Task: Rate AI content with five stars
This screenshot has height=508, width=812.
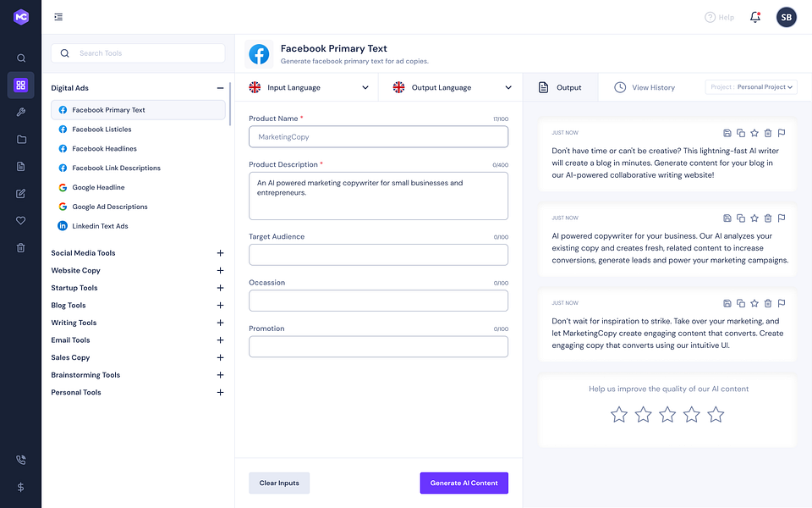Action: 716,415
